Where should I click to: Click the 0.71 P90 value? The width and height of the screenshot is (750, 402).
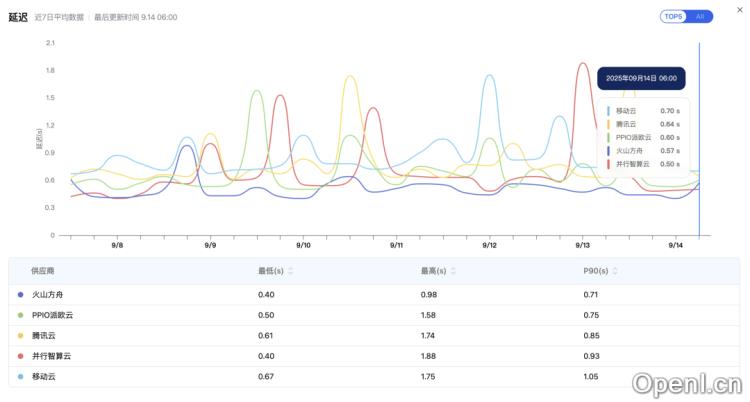(591, 295)
